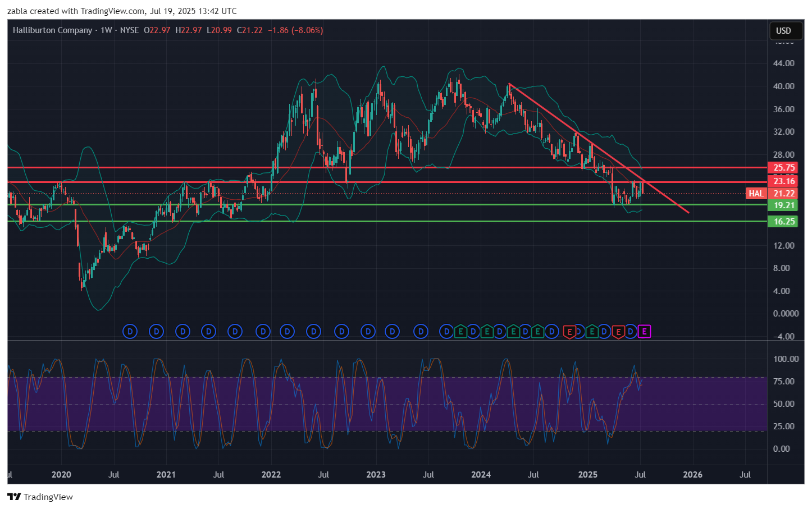The width and height of the screenshot is (812, 509).
Task: Click the 25.00 oscillator axis label
Action: 784,427
